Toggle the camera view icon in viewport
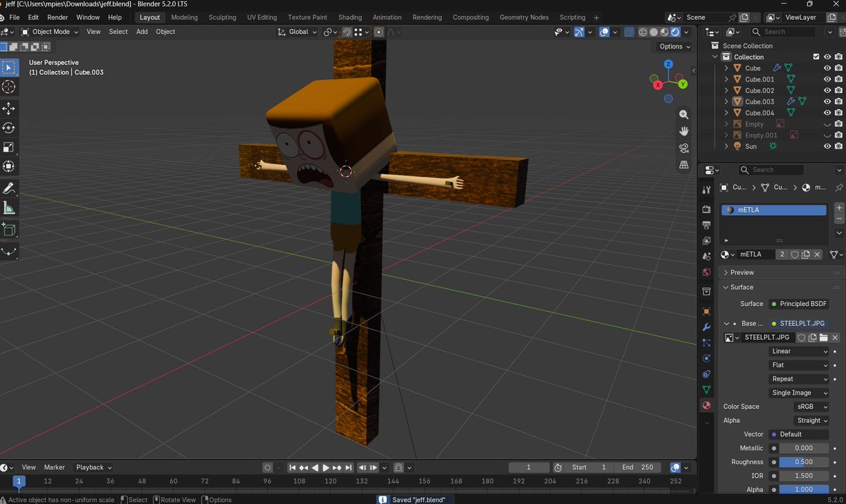846x504 pixels. [x=683, y=148]
